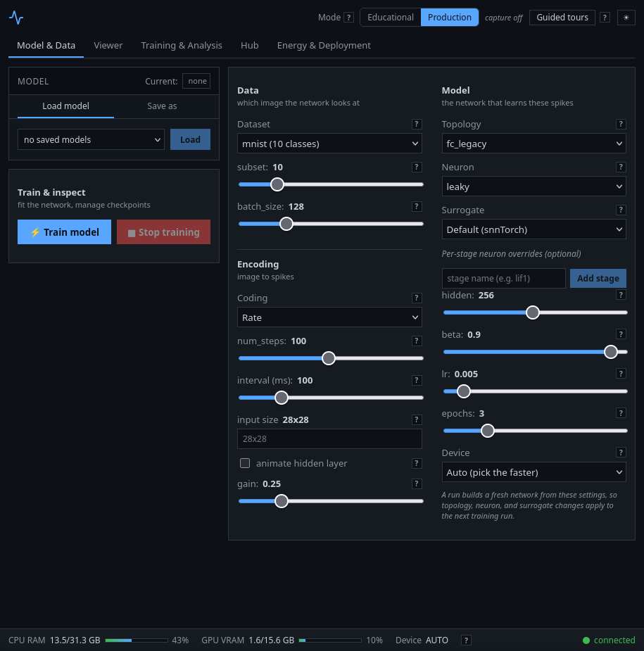Screen dimensions: 644x651
Task: Open Training & Analysis tab
Action: click(182, 45)
